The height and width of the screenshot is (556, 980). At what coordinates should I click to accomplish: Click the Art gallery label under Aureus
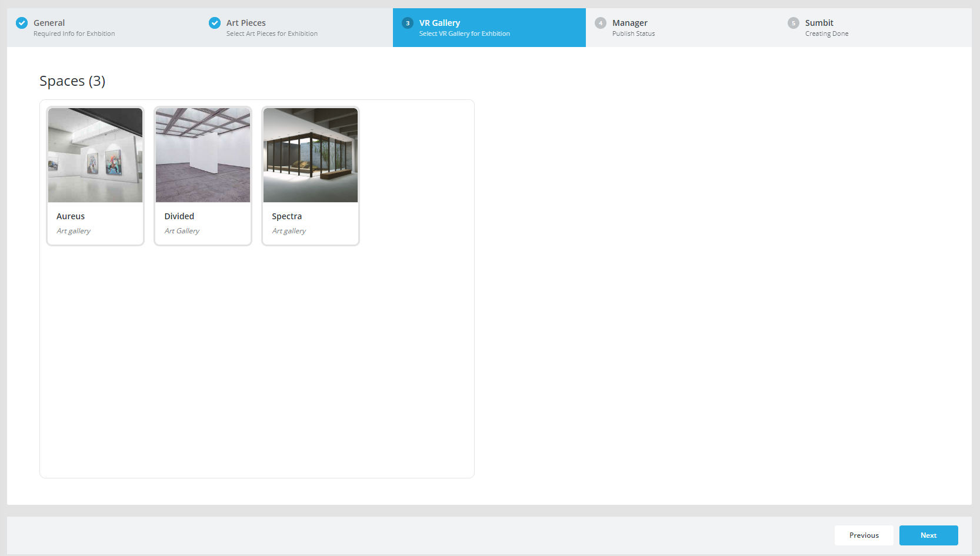pos(74,231)
